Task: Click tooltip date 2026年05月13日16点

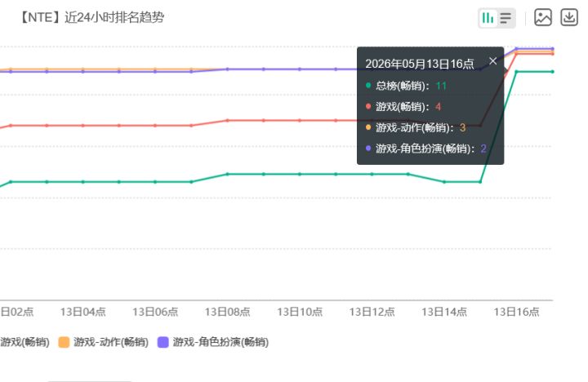Action: click(420, 64)
